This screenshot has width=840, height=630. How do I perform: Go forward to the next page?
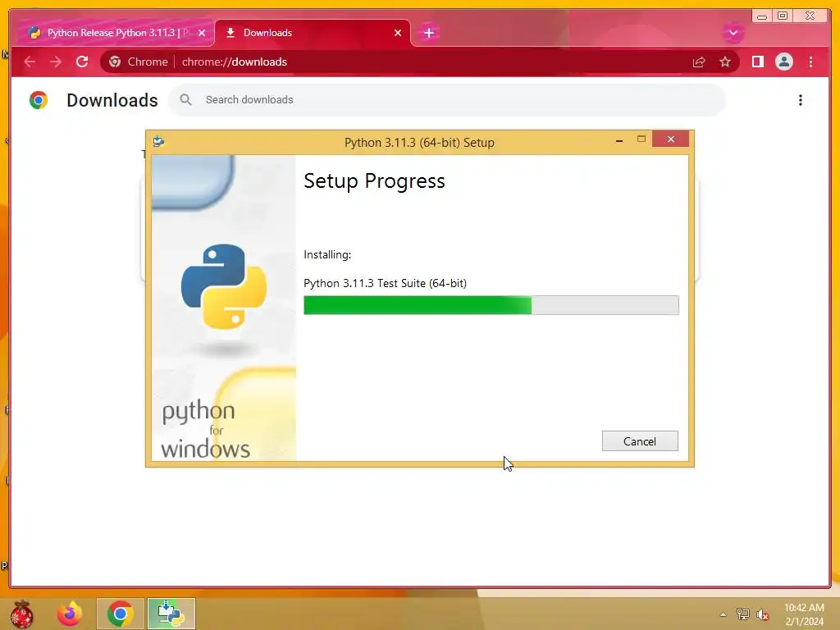coord(56,62)
